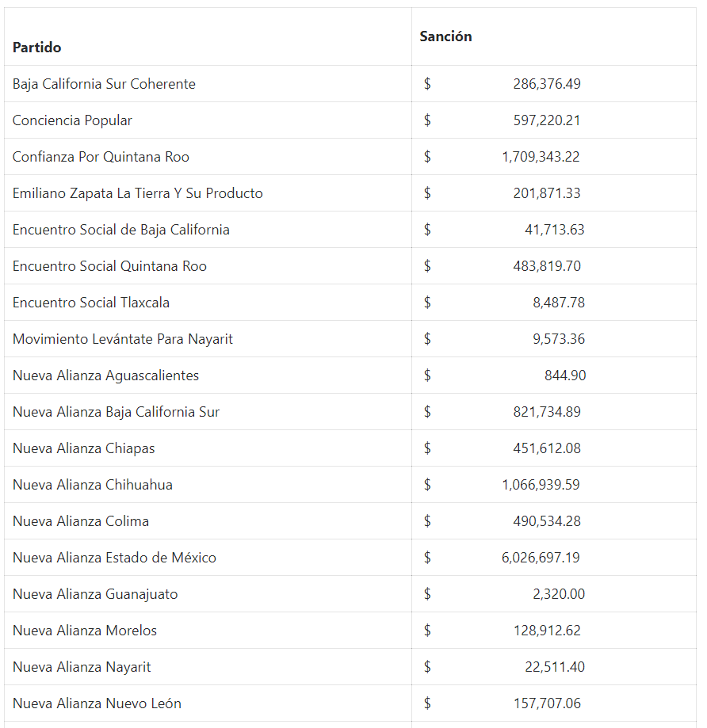Click the 1,066,939.59 sanction amount

541,485
